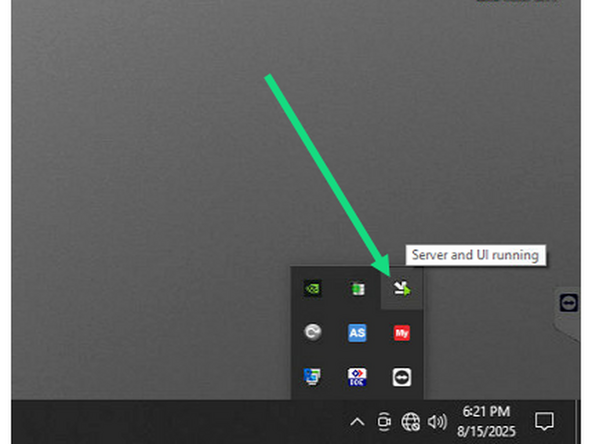Open the red My tray icon
Screen dimensions: 592x444
(x=402, y=333)
